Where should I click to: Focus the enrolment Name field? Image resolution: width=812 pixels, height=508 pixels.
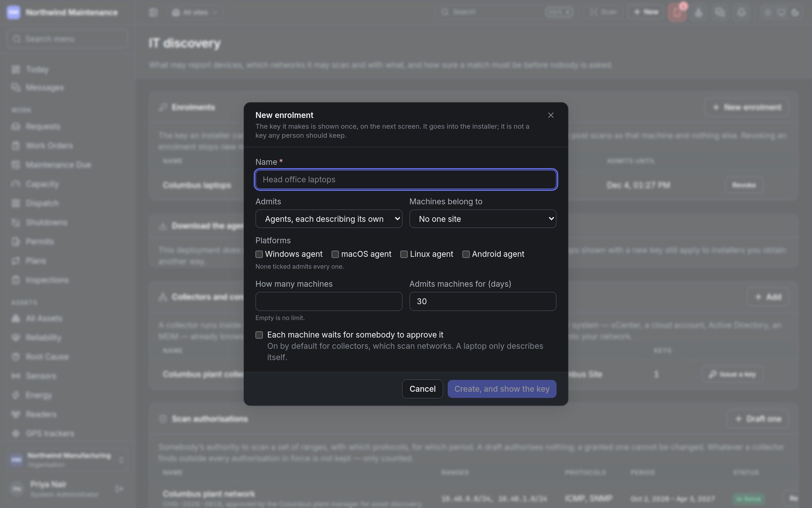click(406, 179)
